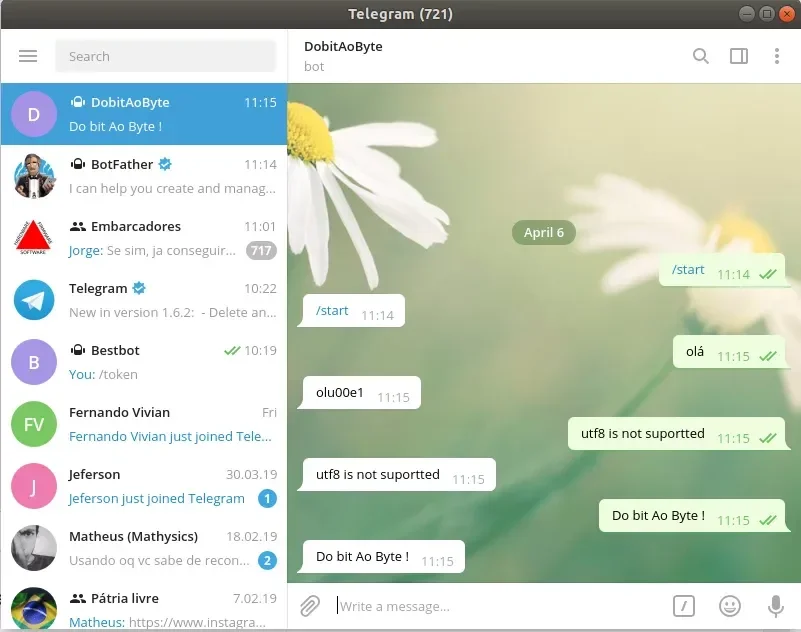Screen dimensions: 801x632
Task: Open the Bestbot chat
Action: [144, 362]
